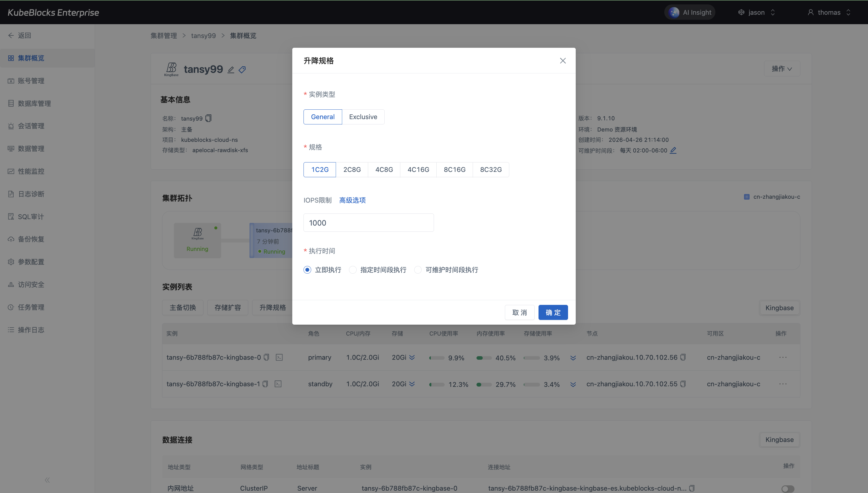Edit the maintenance time window
The image size is (868, 493).
(673, 150)
